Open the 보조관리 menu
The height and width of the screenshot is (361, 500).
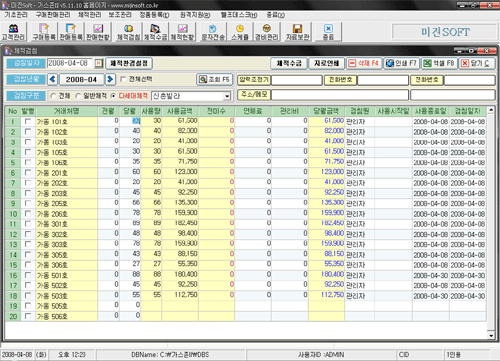tap(120, 15)
